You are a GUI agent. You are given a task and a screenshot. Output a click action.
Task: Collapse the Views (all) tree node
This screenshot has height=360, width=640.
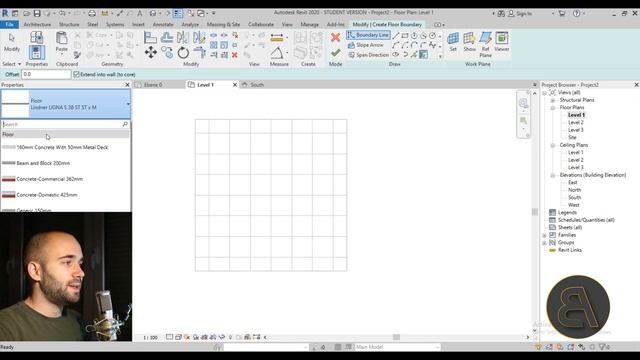click(x=544, y=93)
